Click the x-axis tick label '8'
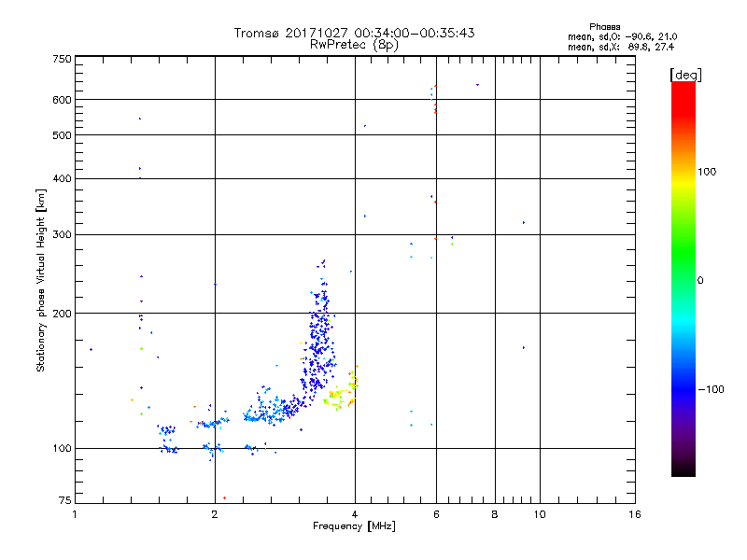The height and width of the screenshot is (560, 747). pos(495,514)
